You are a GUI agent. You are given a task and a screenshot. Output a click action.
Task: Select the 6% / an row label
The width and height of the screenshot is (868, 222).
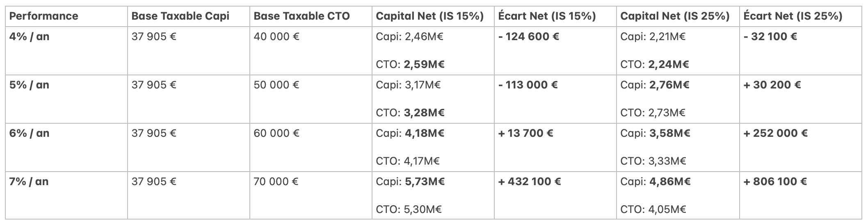pos(29,134)
